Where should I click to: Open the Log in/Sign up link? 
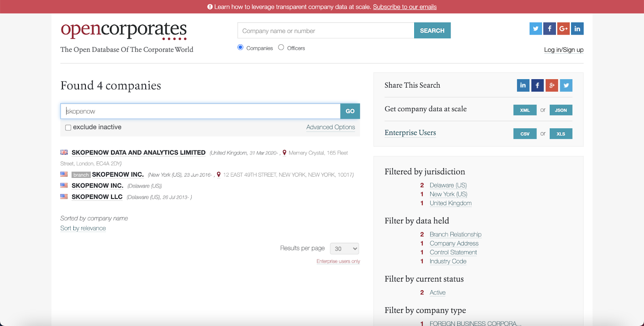pos(563,50)
